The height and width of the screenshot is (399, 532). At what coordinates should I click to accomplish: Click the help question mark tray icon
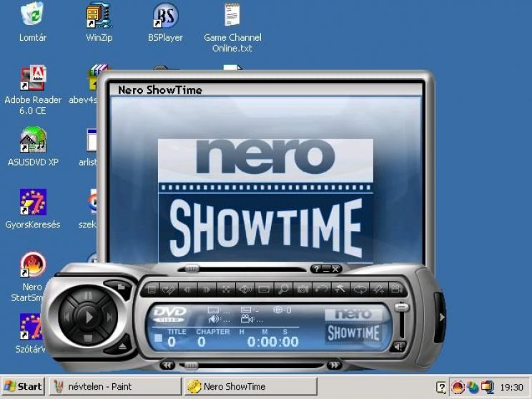point(441,387)
